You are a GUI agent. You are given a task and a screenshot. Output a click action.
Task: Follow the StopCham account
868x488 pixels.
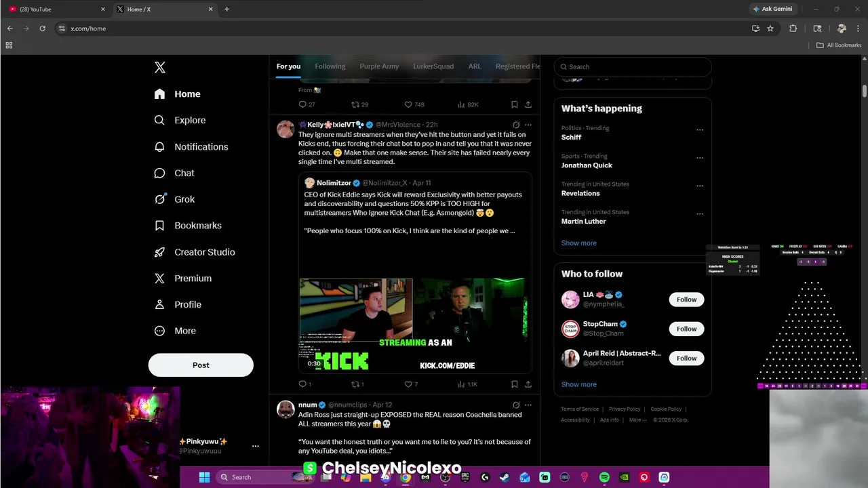686,329
